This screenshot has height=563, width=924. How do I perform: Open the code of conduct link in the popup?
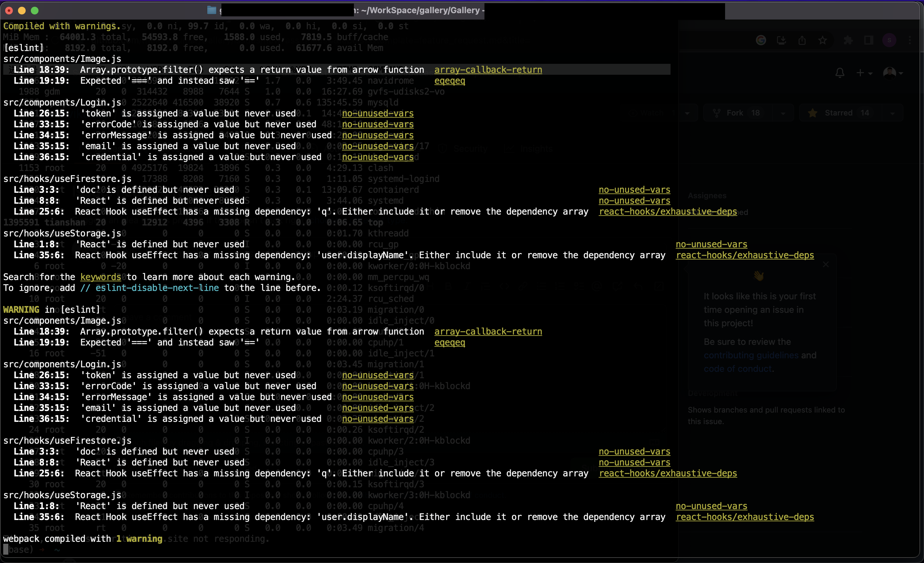click(738, 369)
